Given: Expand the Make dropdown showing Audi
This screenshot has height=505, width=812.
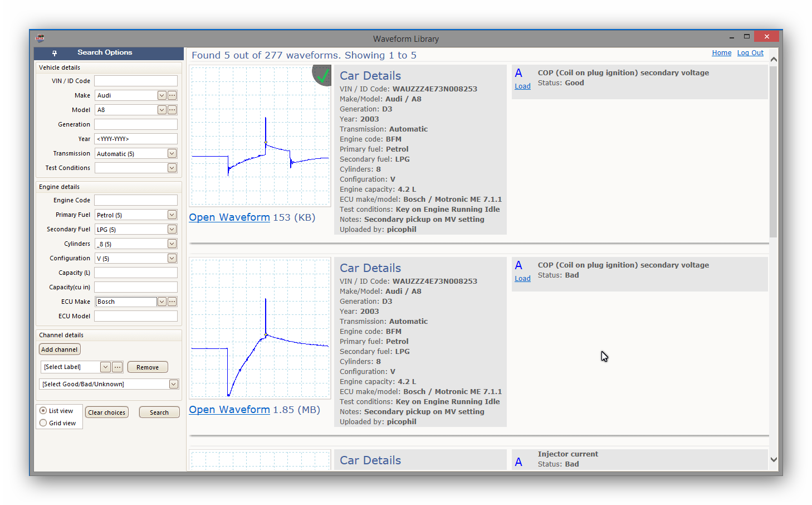Looking at the screenshot, I should (162, 95).
